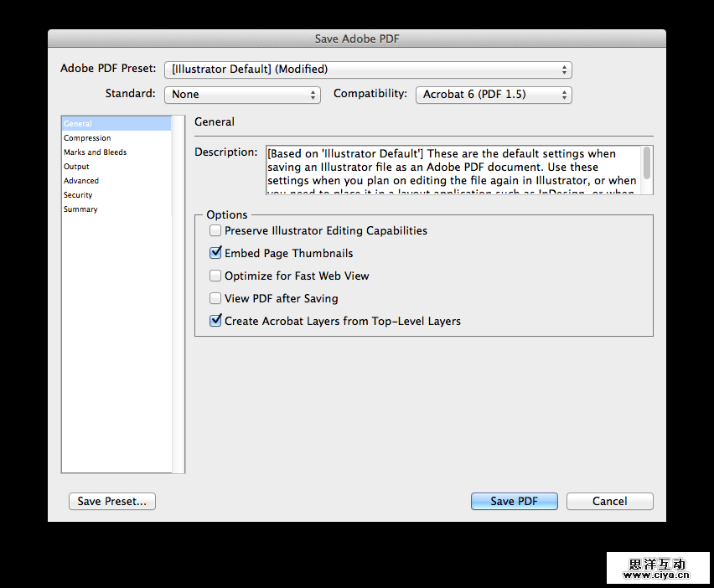714x588 pixels.
Task: Open the Compatibility dropdown
Action: [494, 95]
